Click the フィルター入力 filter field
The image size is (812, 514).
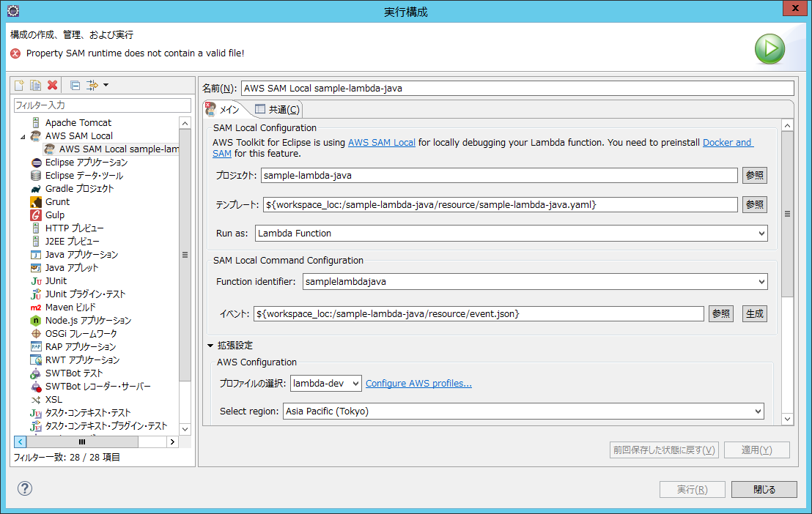point(103,105)
